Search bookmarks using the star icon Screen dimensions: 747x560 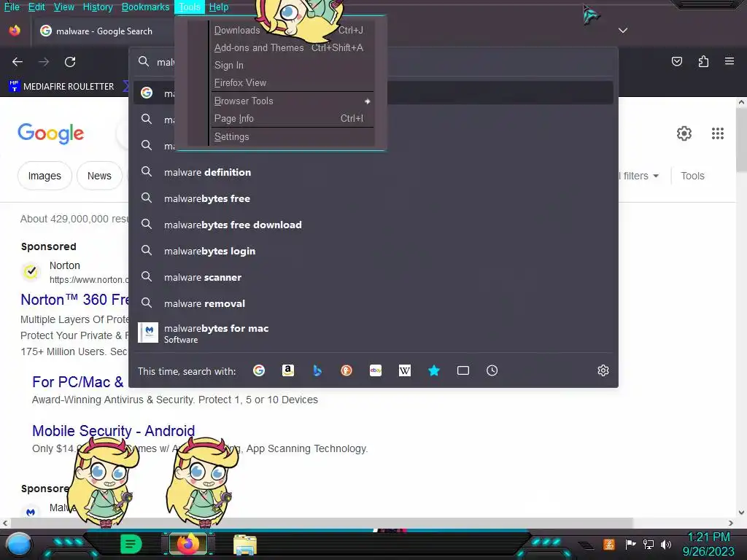tap(434, 370)
